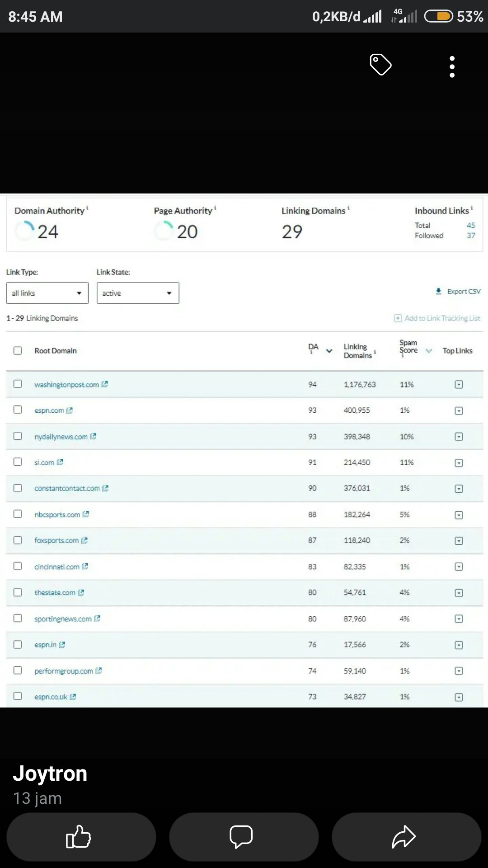Screen dimensions: 488x868
Task: Expand top links for constantcontact.com
Action: (459, 489)
